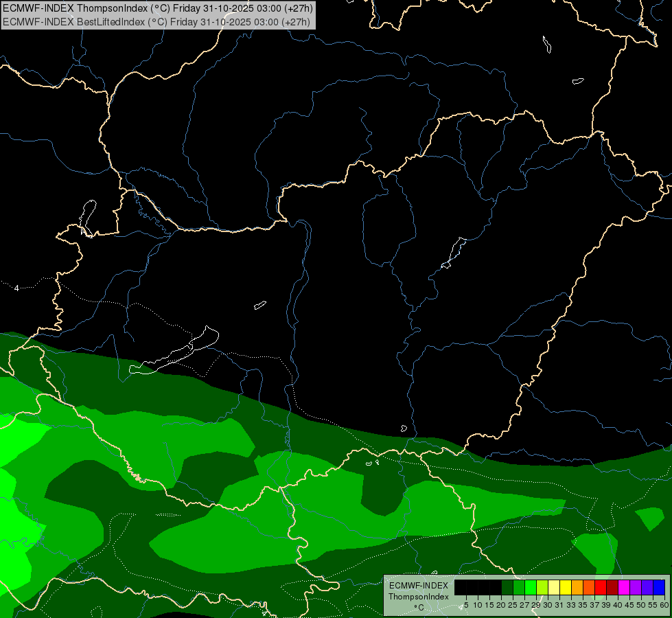Pick the yellow-green 29–30 legend swatch
Image resolution: width=672 pixels, height=618 pixels.
click(542, 587)
